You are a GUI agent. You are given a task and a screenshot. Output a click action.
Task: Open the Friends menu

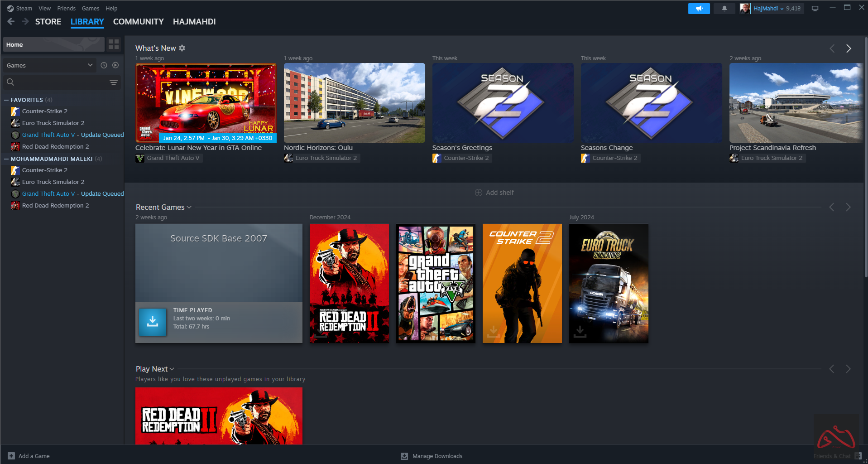coord(66,8)
